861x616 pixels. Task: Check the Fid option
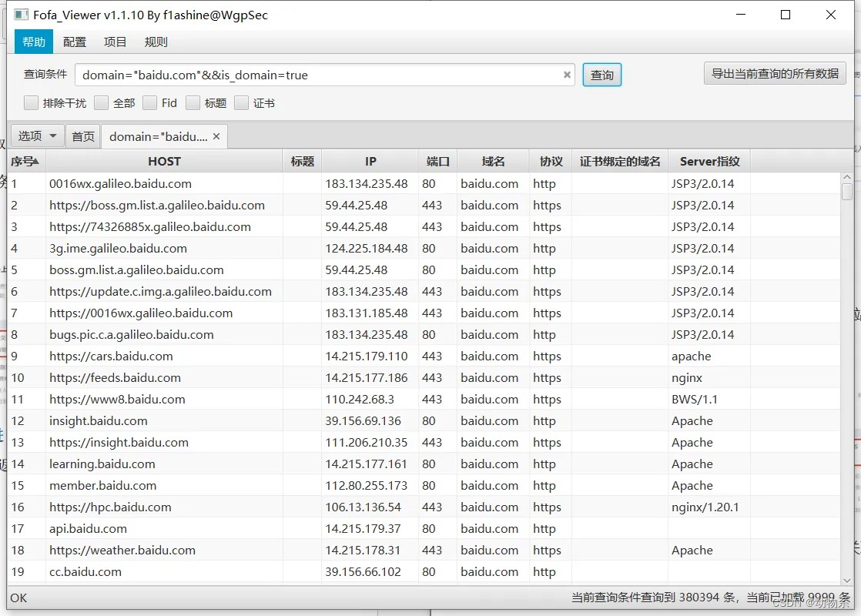(x=149, y=102)
